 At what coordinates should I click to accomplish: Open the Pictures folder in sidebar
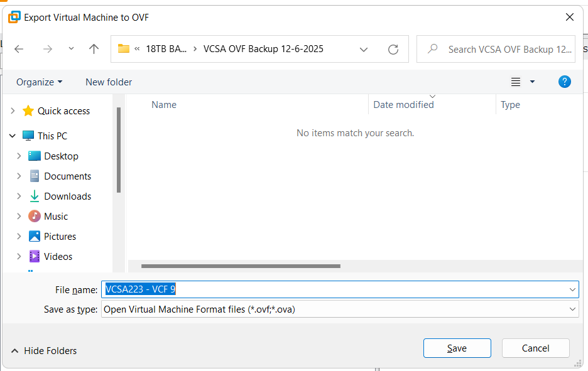point(60,237)
